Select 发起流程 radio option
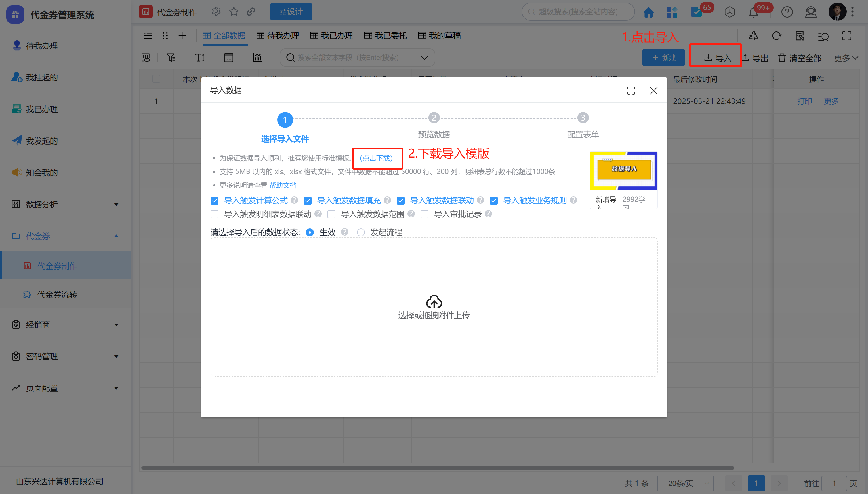868x494 pixels. [x=361, y=232]
